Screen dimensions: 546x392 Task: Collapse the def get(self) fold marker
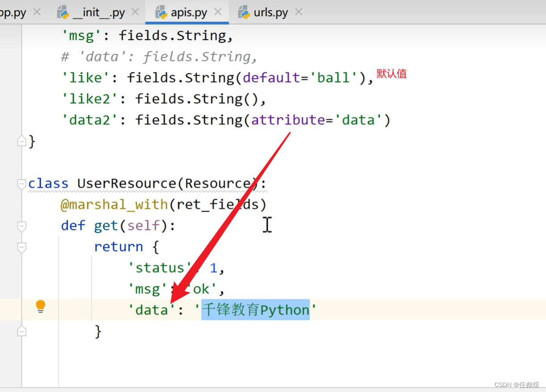tap(21, 226)
